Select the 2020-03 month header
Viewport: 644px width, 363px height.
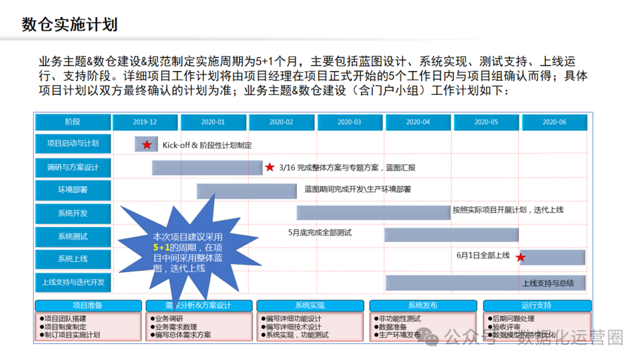[x=349, y=122]
